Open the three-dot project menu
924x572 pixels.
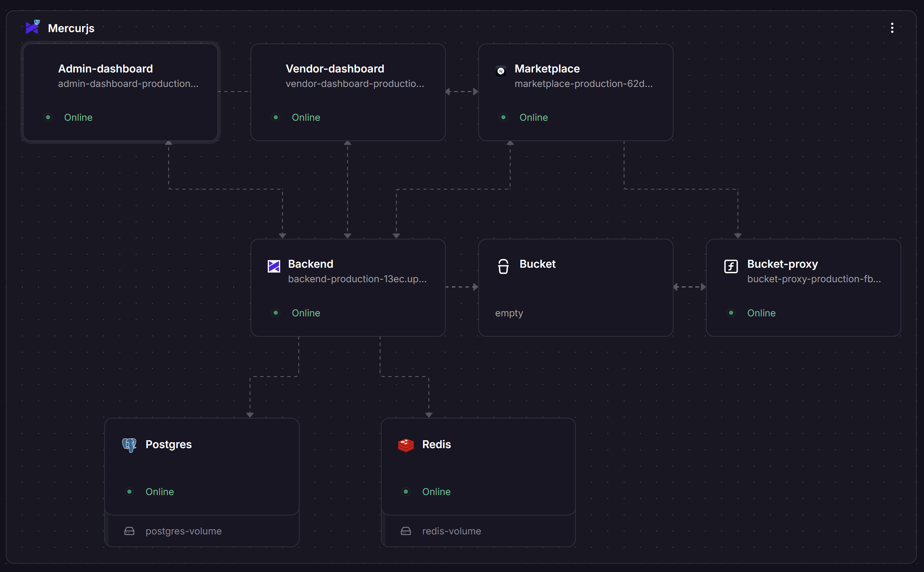point(892,28)
